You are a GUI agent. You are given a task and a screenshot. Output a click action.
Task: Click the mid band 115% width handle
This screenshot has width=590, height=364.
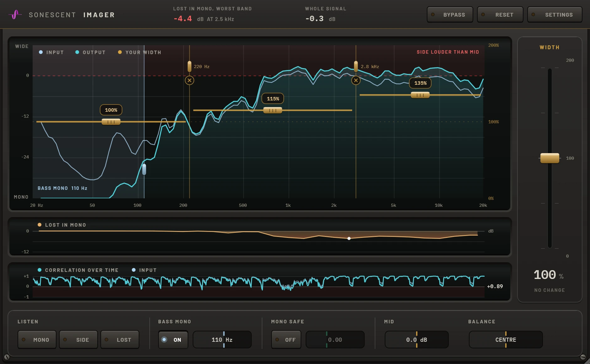tap(272, 110)
